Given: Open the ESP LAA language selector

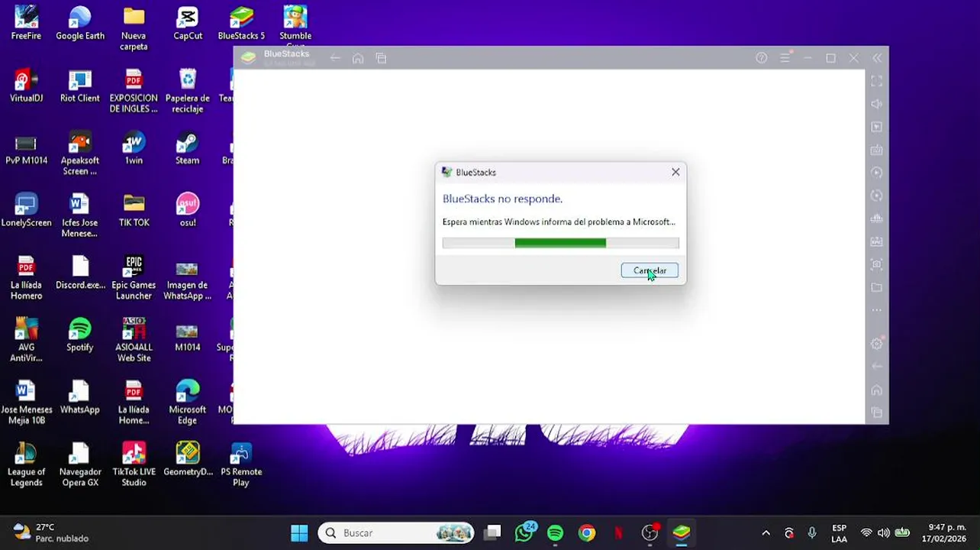Looking at the screenshot, I should pos(839,533).
